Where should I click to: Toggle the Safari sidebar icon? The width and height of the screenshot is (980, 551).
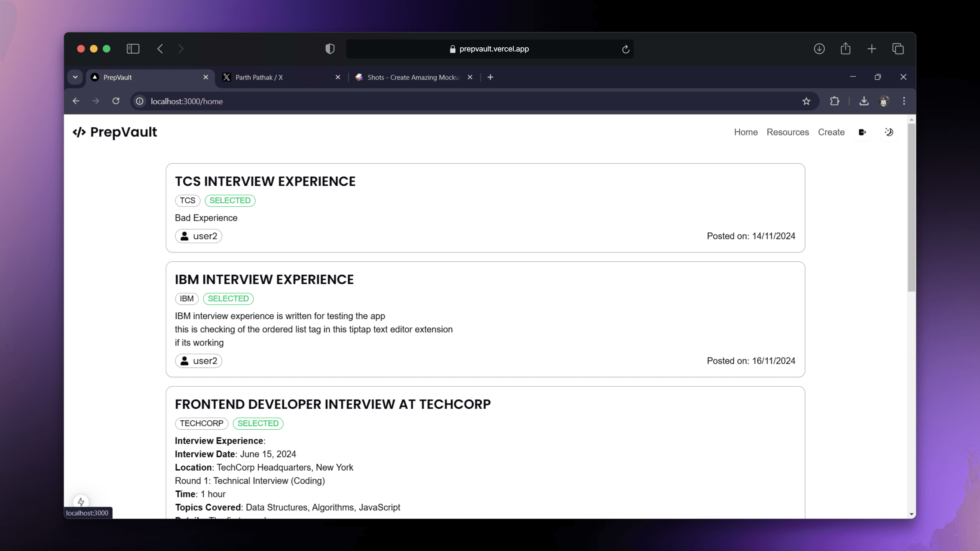(x=133, y=49)
